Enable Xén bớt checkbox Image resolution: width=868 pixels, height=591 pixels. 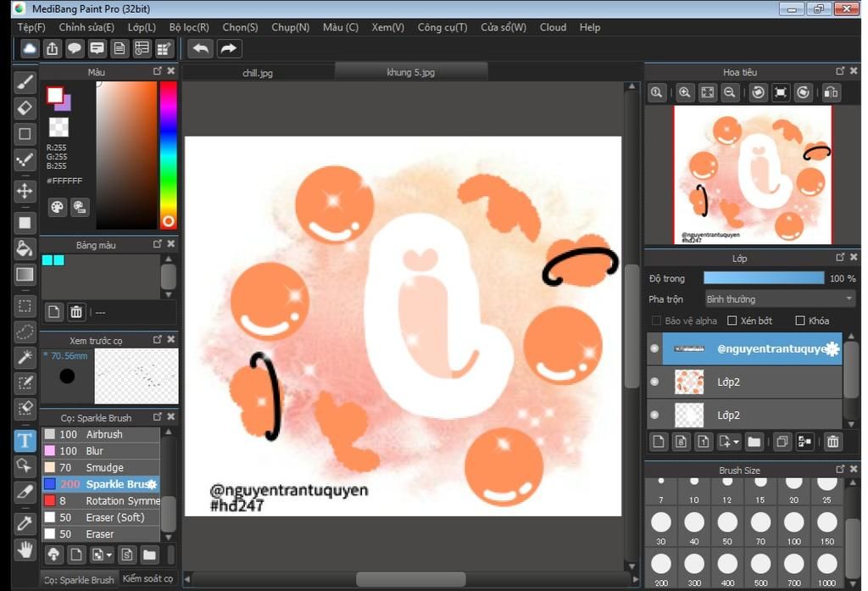732,321
